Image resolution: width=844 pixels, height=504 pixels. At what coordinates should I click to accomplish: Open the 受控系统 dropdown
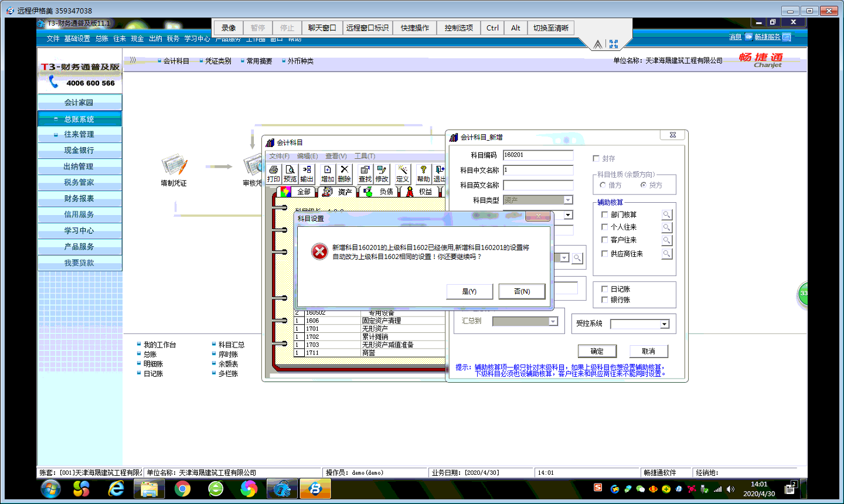click(665, 324)
